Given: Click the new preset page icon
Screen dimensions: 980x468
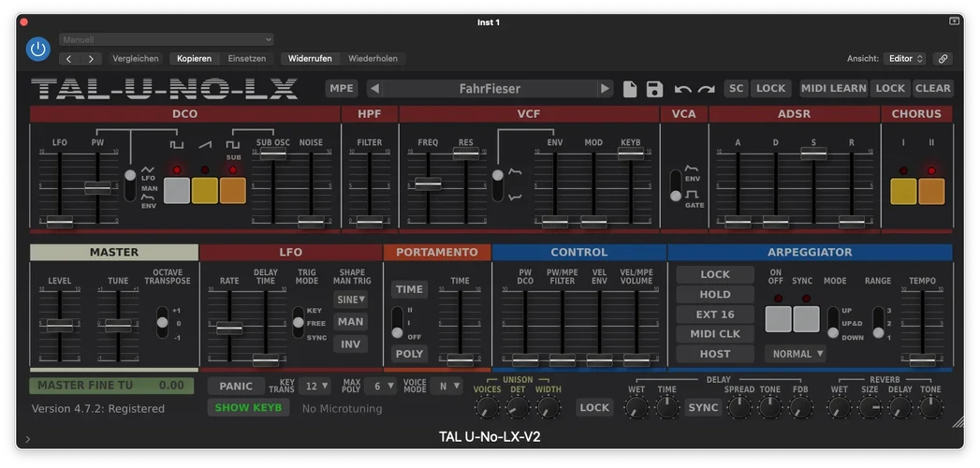Looking at the screenshot, I should [x=630, y=89].
